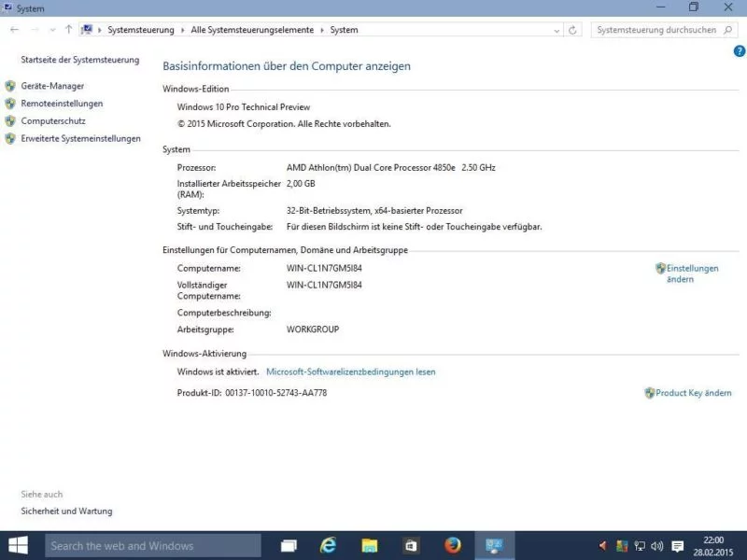
Task: Open Erweiterte Systemeinstellungen link
Action: click(80, 138)
